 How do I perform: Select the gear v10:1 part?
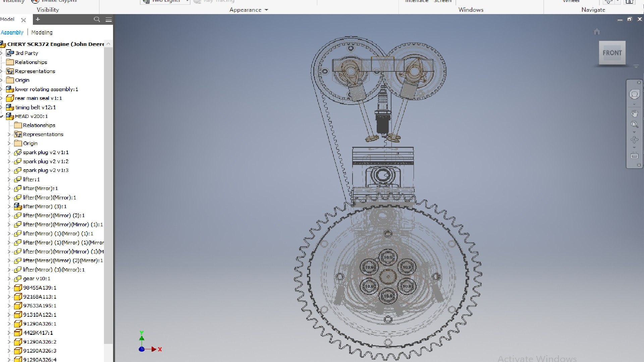(37, 279)
